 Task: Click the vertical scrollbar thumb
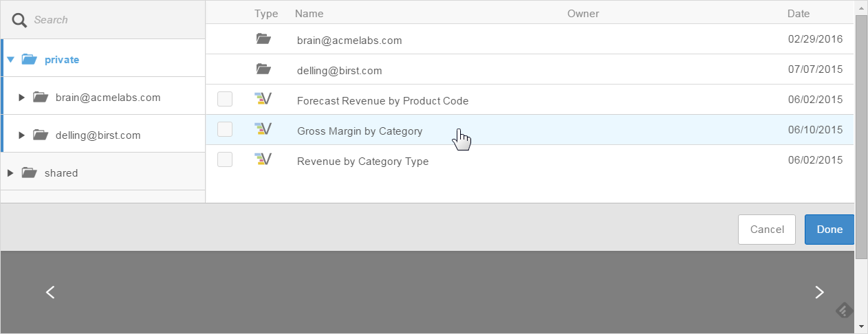[861, 137]
